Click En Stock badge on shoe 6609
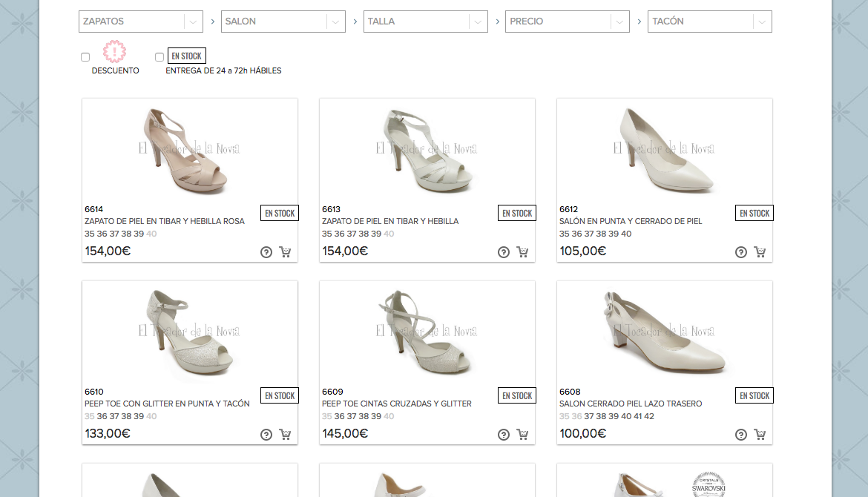Viewport: 868px width, 497px height. pyautogui.click(x=517, y=395)
